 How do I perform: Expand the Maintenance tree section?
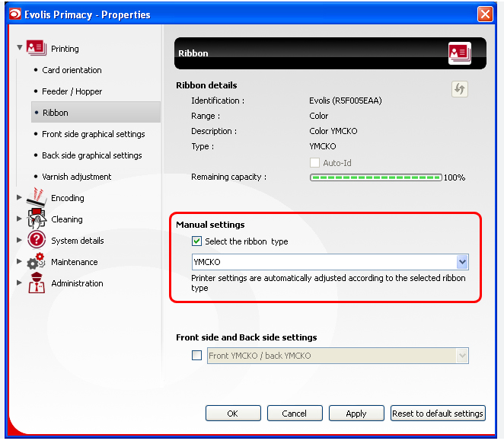[19, 261]
